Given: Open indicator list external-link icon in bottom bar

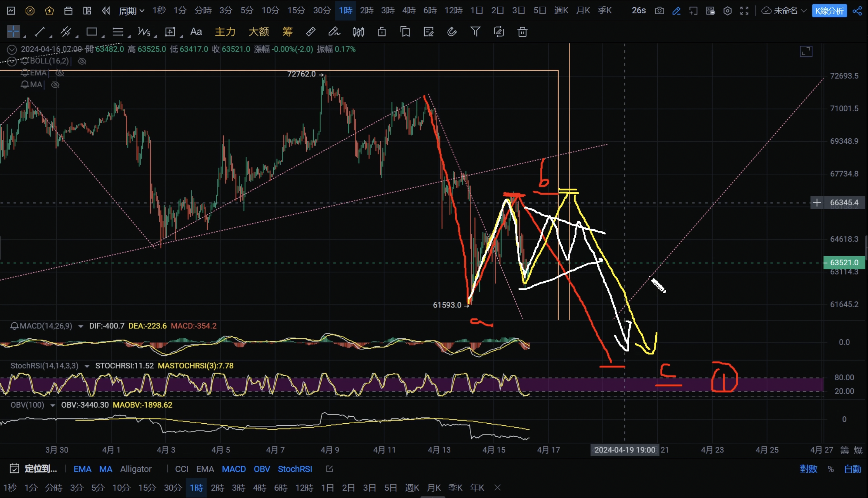Looking at the screenshot, I should pyautogui.click(x=329, y=469).
